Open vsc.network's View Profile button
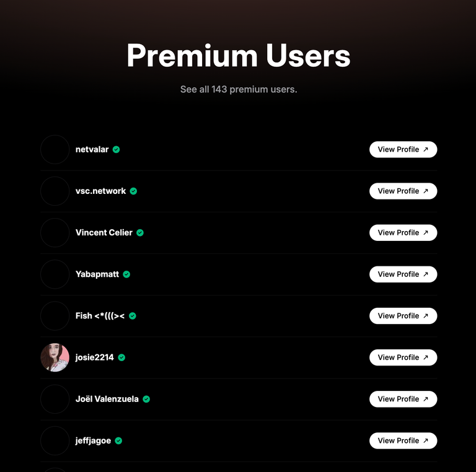The image size is (476, 472). 403,191
